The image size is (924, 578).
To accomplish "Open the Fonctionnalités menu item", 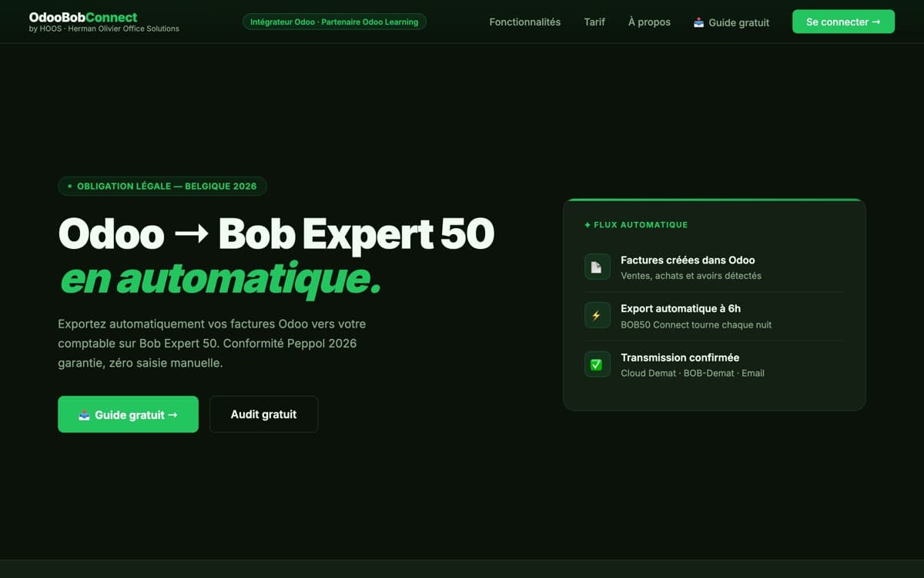I will 525,22.
